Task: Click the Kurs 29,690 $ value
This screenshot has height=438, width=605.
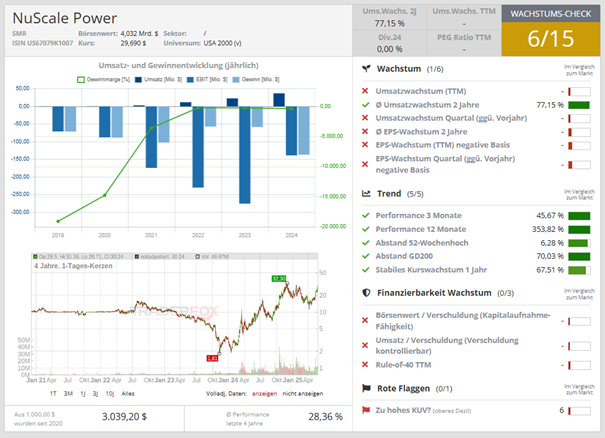Action: pos(133,43)
